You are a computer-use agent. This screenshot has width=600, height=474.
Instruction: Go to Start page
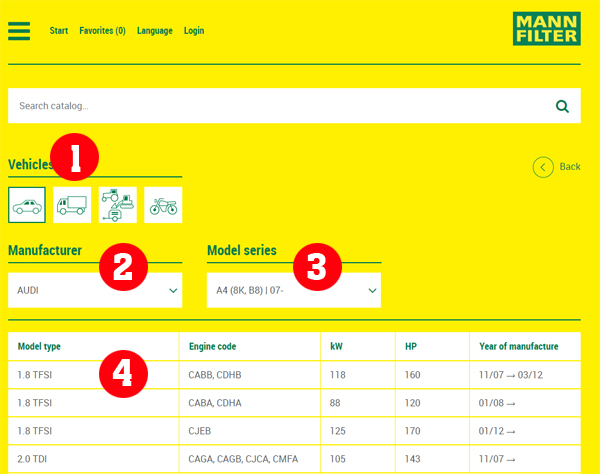tap(59, 31)
